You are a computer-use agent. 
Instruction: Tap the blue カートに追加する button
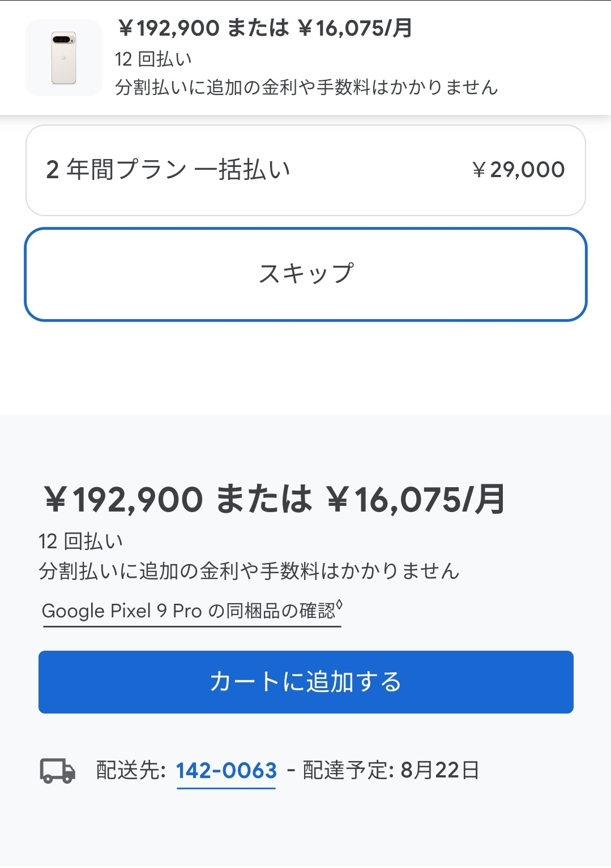306,682
